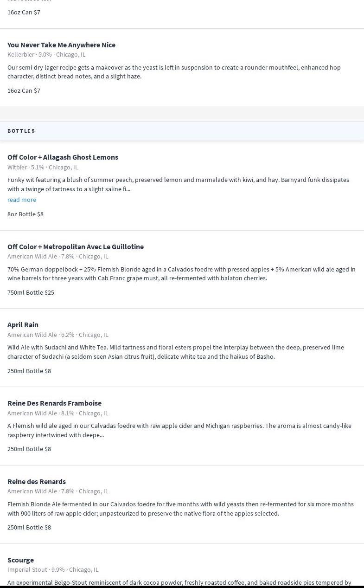The image size is (364, 588).
Task: Click the Witbier 5.1% style line
Action: 43,167
